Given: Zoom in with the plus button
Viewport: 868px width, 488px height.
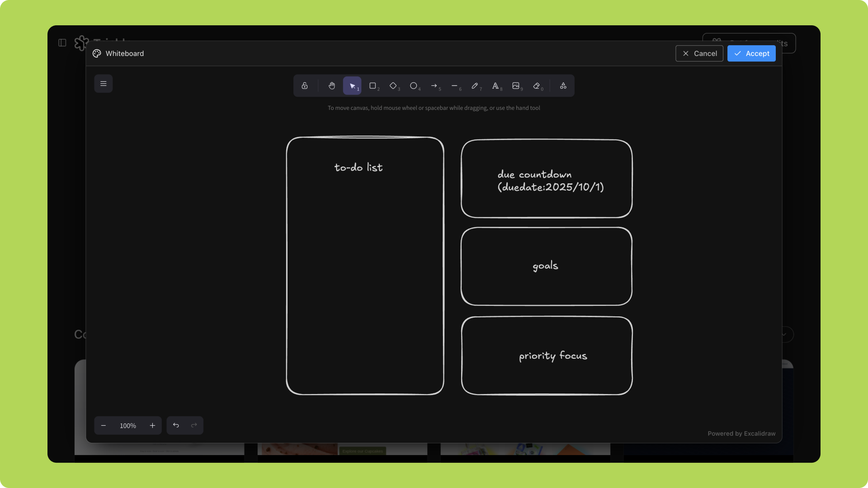Looking at the screenshot, I should tap(152, 426).
